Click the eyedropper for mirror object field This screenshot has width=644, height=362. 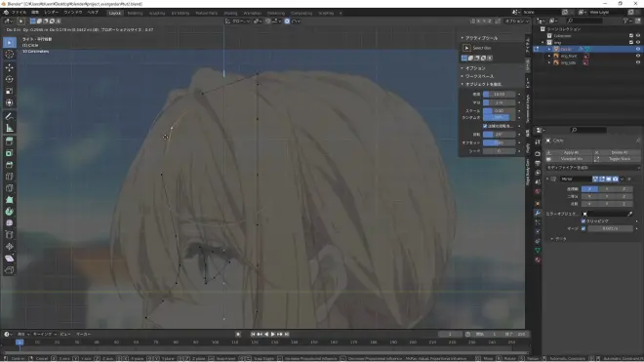point(630,214)
